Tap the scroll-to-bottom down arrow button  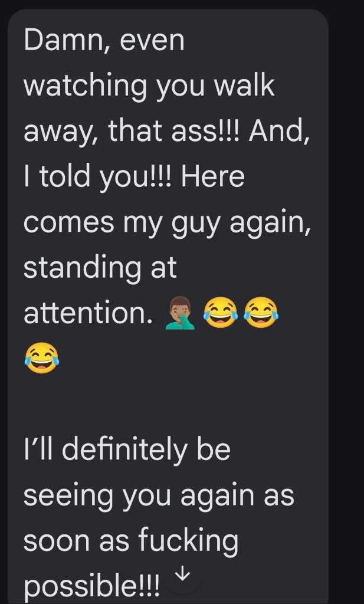(x=182, y=575)
